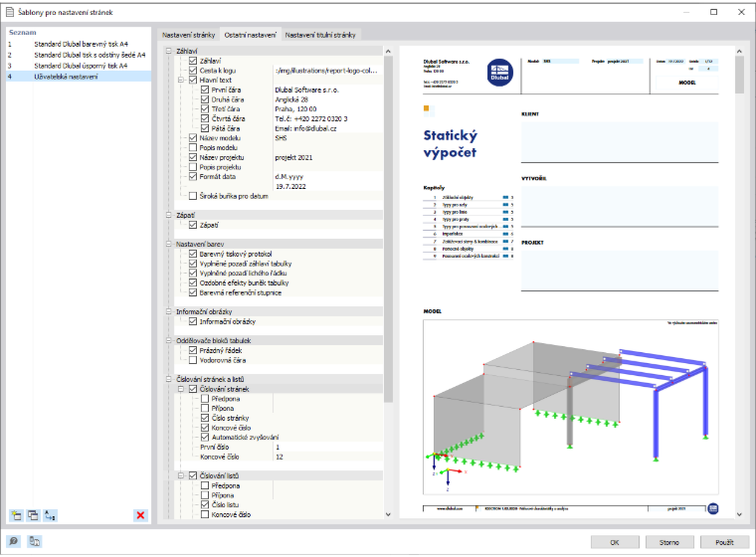The width and height of the screenshot is (756, 557).
Task: Click the renumber templates icon
Action: pos(50,515)
